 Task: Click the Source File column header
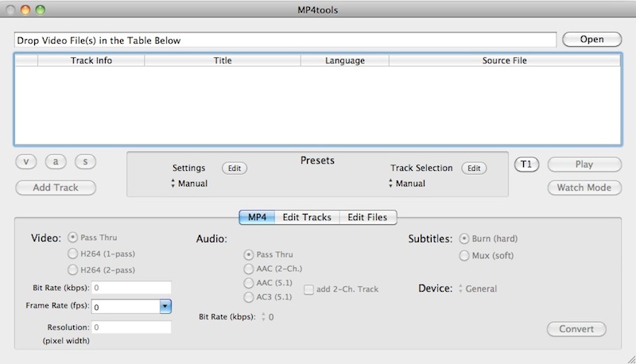[x=504, y=60]
